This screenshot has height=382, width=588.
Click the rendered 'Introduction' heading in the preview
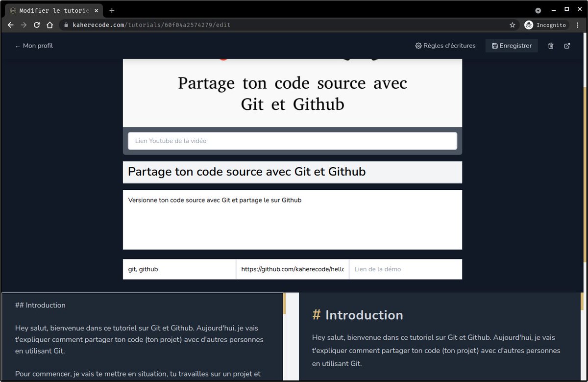[364, 315]
